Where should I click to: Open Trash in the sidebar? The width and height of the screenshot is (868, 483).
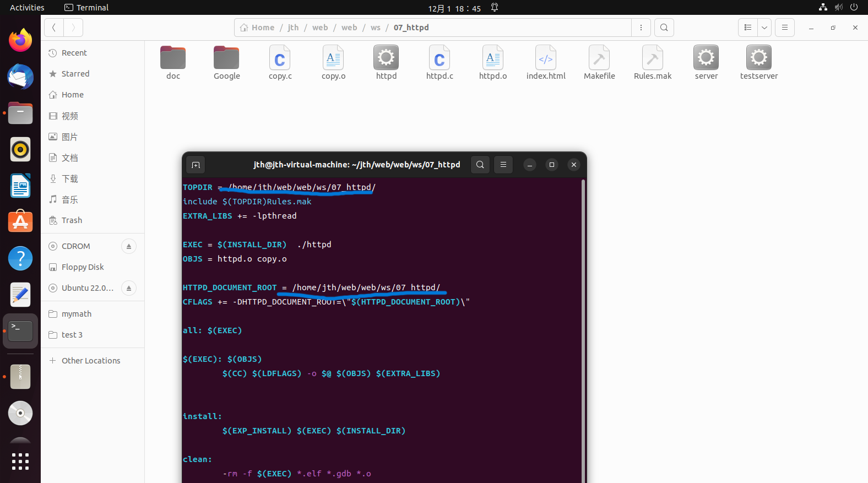coord(93,220)
